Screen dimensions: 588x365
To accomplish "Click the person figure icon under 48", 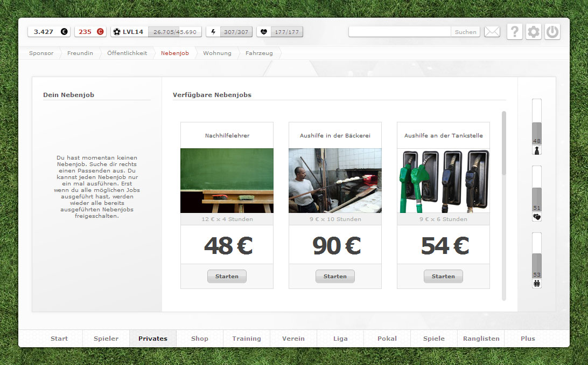I will pos(537,150).
